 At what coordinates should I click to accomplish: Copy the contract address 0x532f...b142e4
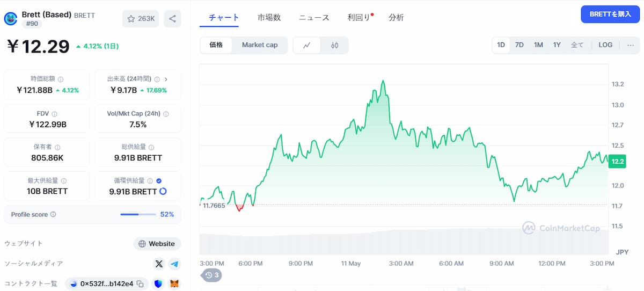click(140, 283)
